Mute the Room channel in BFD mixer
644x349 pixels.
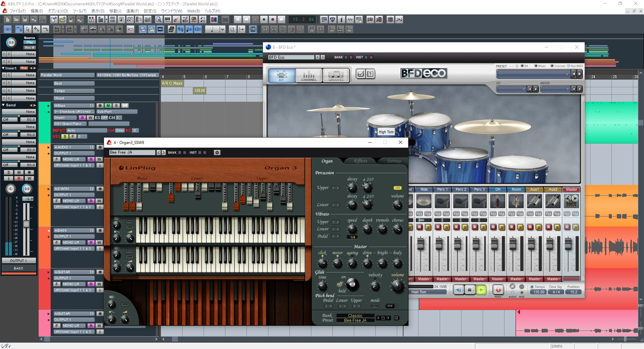click(x=512, y=227)
